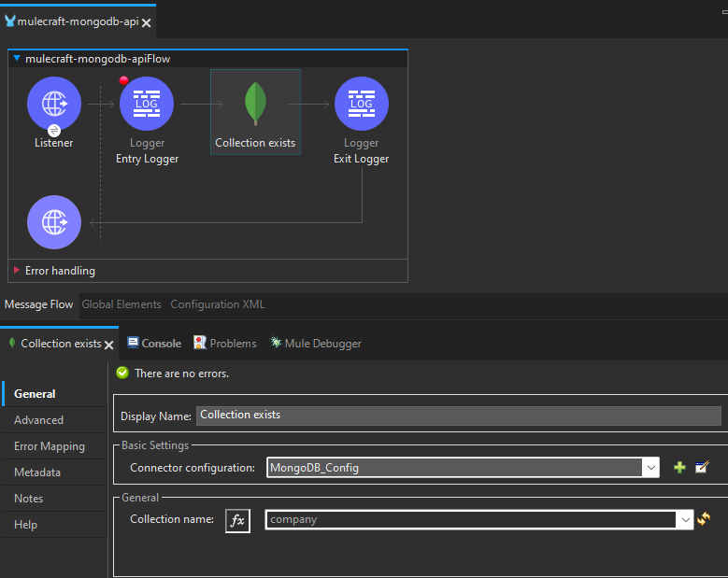Toggle fx expression mode for Collection name
The height and width of the screenshot is (578, 728).
click(237, 520)
